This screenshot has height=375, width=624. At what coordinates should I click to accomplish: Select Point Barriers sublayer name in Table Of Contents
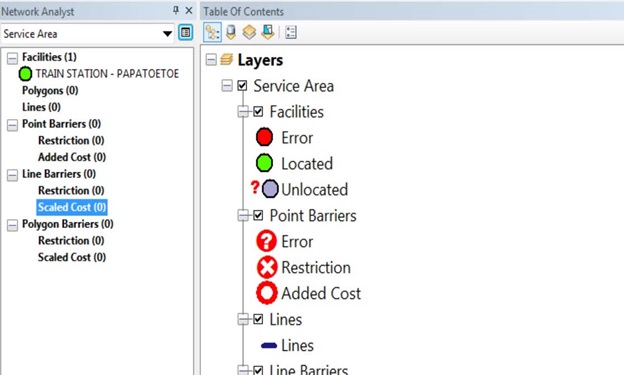(x=313, y=216)
